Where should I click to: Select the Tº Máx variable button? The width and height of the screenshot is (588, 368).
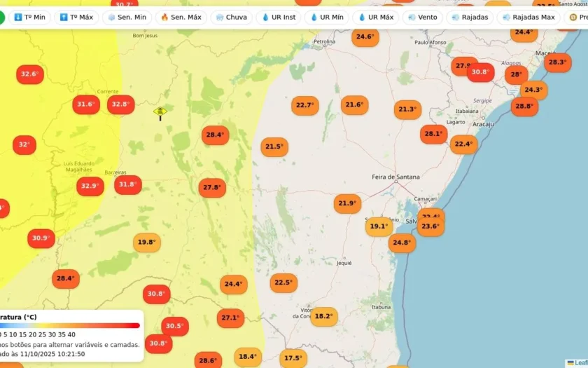pos(76,18)
